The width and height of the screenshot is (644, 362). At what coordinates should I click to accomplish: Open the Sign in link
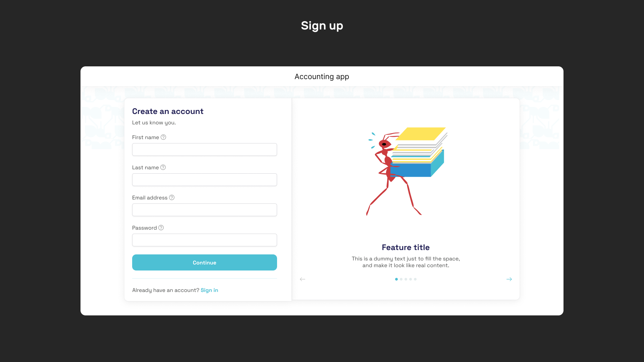point(209,290)
